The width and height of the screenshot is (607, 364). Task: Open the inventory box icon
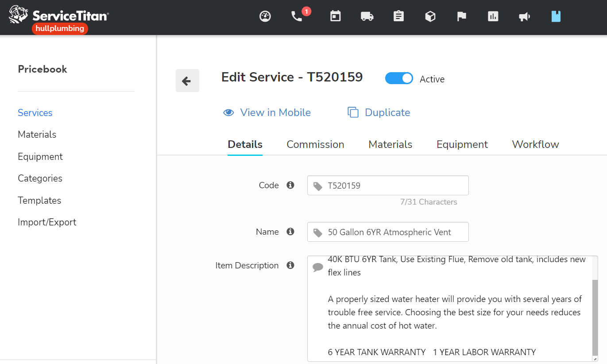coord(430,16)
